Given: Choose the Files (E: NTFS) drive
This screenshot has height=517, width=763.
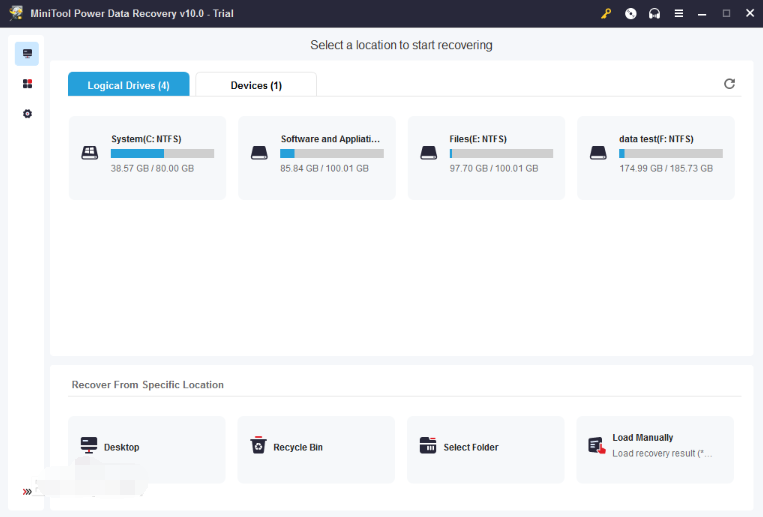Looking at the screenshot, I should (x=486, y=153).
